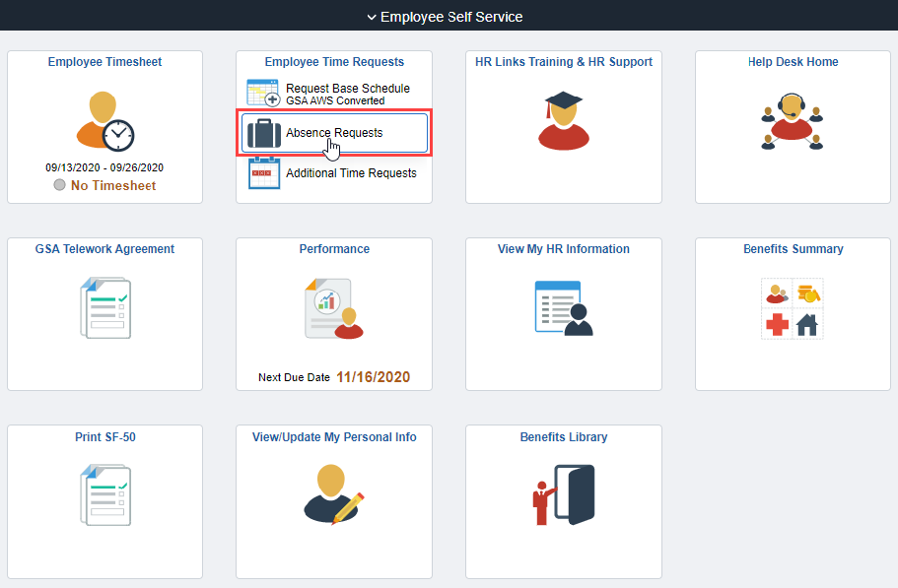
Task: Click the headset support icon on Help Desk Home
Action: point(792,120)
